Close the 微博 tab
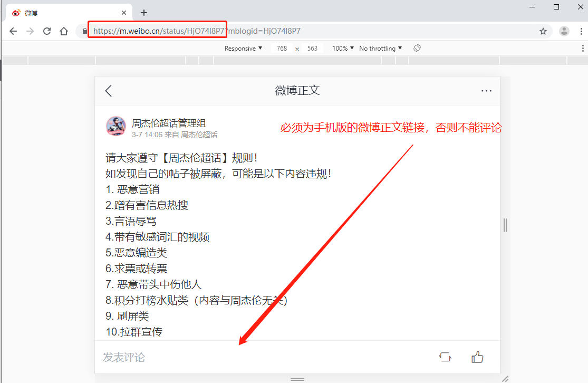The width and height of the screenshot is (588, 383). point(124,13)
